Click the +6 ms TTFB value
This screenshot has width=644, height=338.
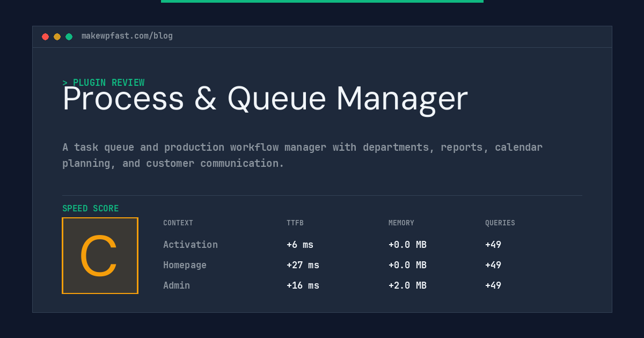click(x=300, y=245)
